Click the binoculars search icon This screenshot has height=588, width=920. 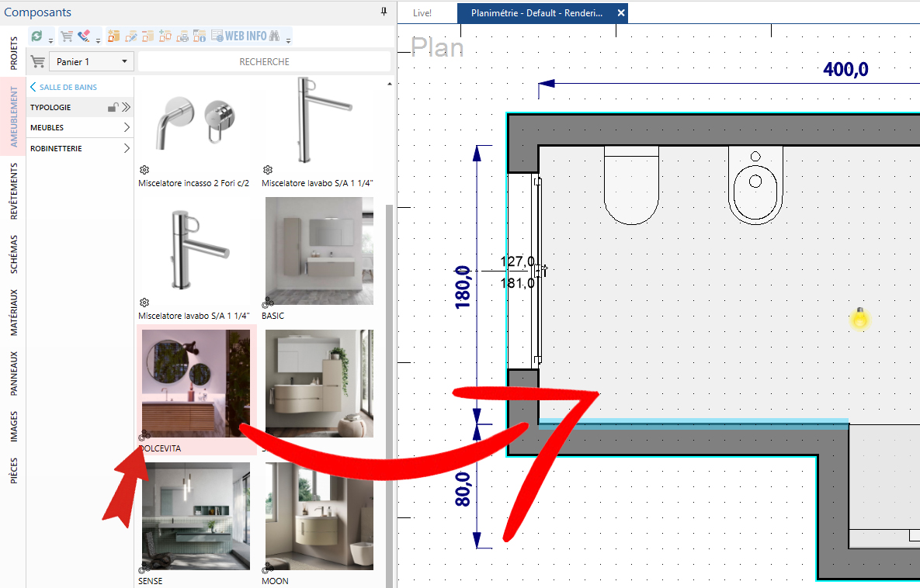(274, 36)
